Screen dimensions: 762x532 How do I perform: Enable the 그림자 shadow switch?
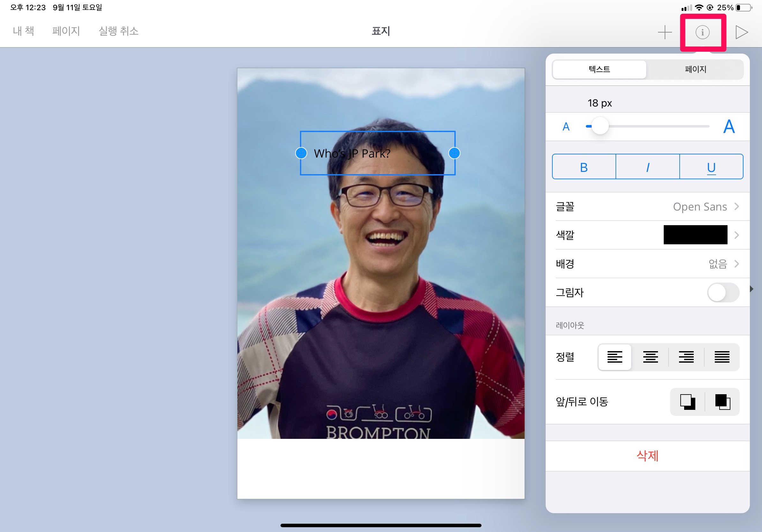tap(723, 292)
